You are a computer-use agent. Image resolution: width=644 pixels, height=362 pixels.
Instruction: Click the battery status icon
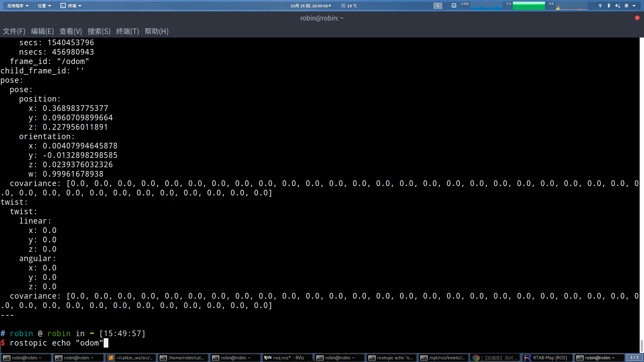coord(626,6)
